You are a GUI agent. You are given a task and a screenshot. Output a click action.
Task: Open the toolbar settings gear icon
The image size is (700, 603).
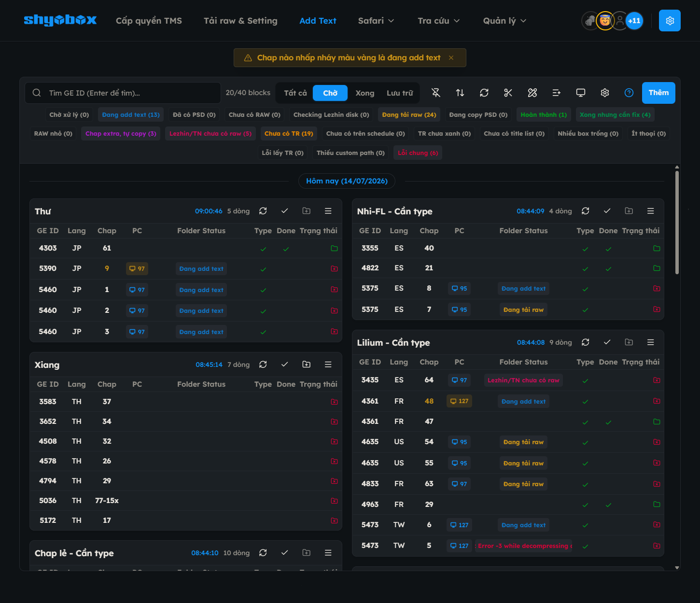click(605, 93)
